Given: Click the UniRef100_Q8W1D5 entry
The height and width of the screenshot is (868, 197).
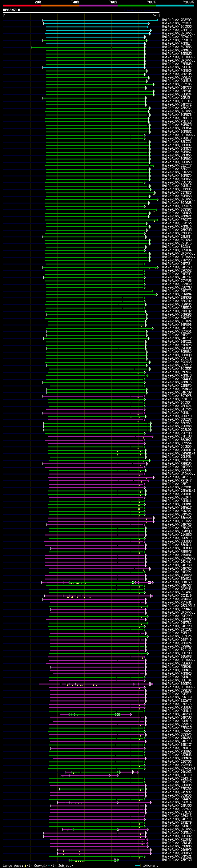Looking at the screenshot, I should (177, 74).
